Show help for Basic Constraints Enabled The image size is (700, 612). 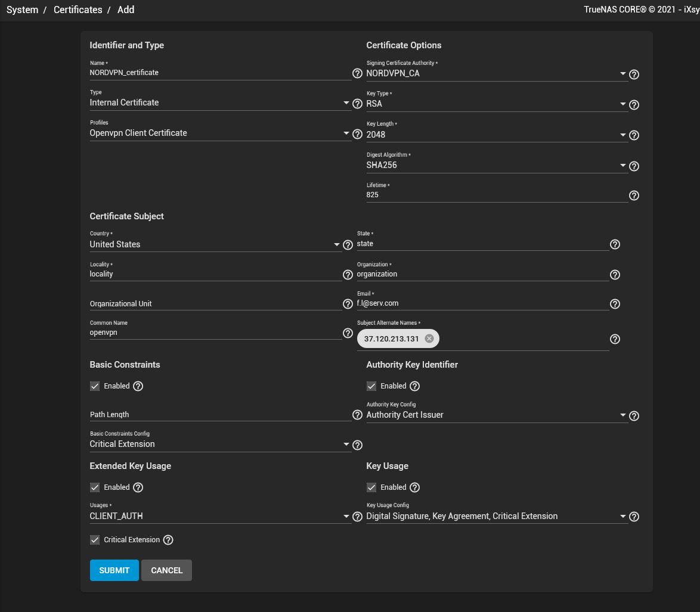(138, 386)
